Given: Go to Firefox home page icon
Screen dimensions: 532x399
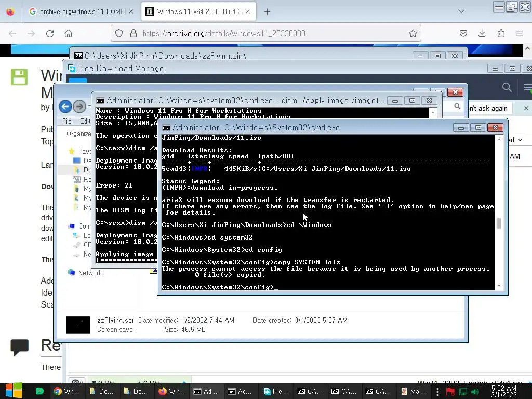Looking at the screenshot, I should click(x=68, y=34).
